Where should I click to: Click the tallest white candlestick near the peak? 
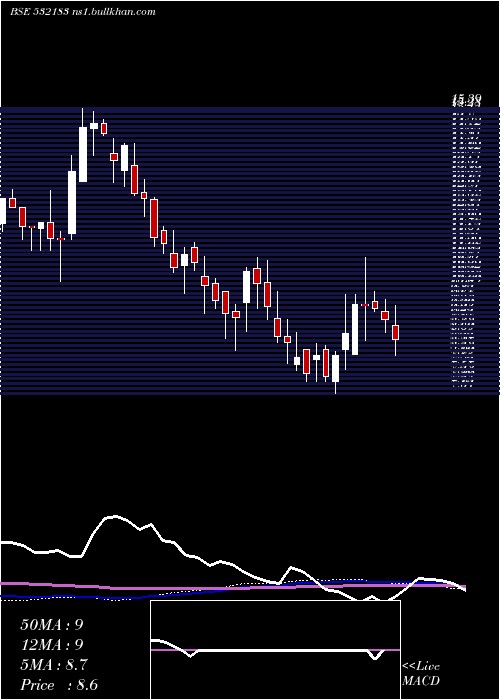point(83,154)
